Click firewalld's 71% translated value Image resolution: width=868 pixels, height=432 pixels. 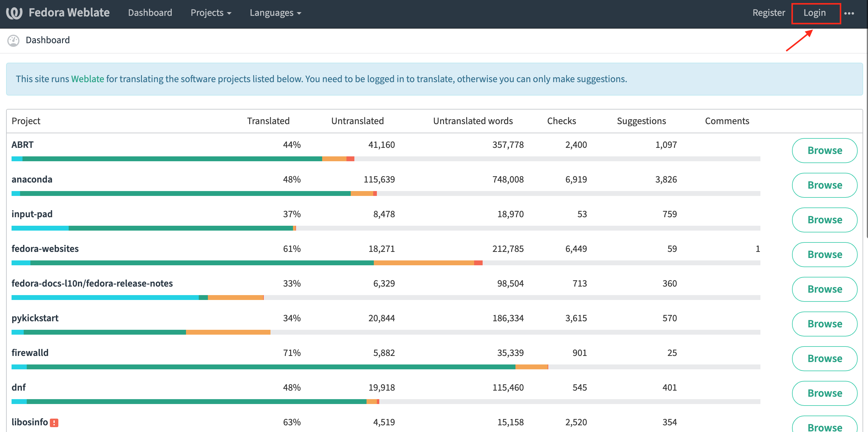coord(292,353)
